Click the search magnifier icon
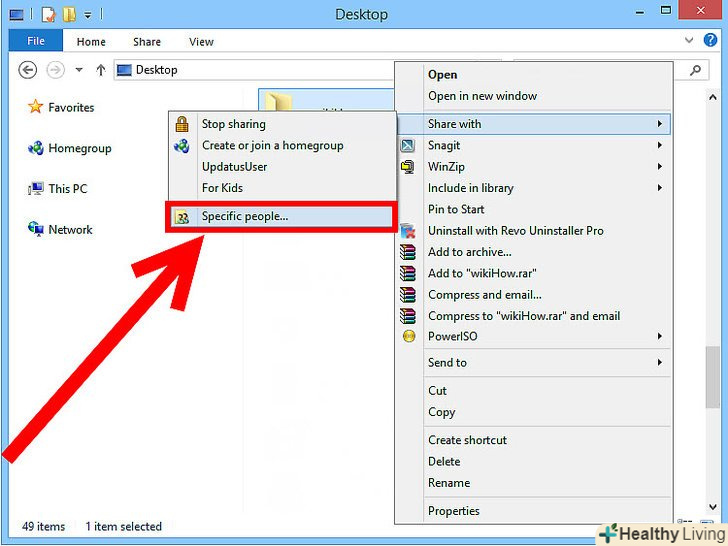 click(x=695, y=71)
